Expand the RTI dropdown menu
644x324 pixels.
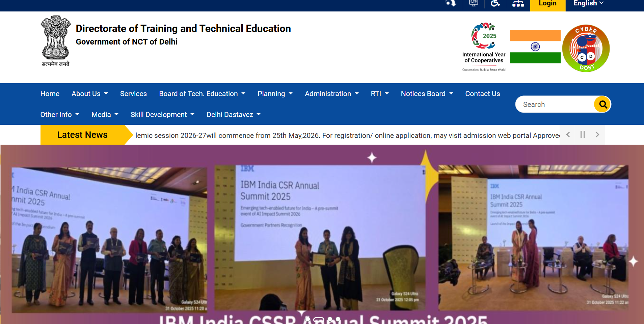[x=380, y=94]
